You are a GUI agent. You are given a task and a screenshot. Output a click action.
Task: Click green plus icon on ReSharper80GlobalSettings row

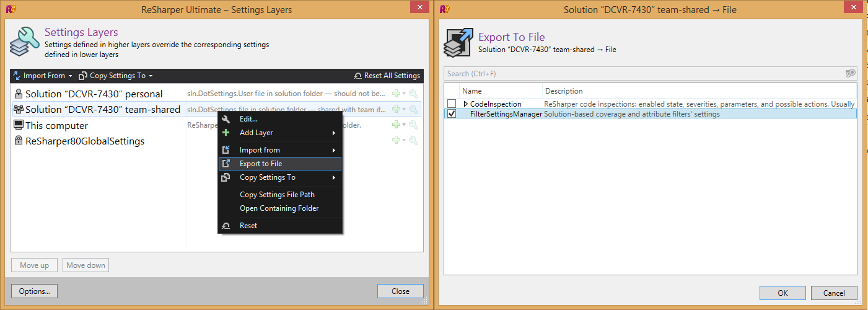click(396, 141)
